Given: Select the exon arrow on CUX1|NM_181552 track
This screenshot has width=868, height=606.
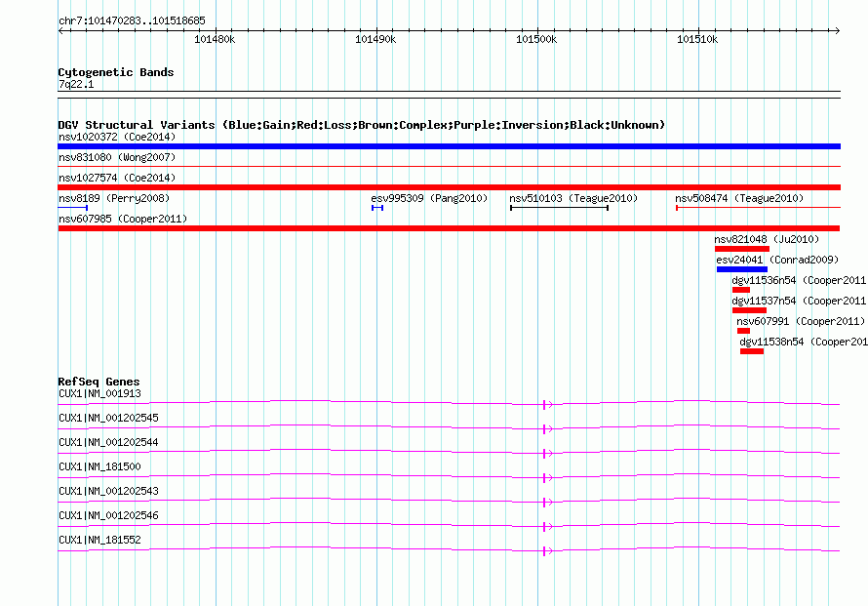Looking at the screenshot, I should (547, 550).
